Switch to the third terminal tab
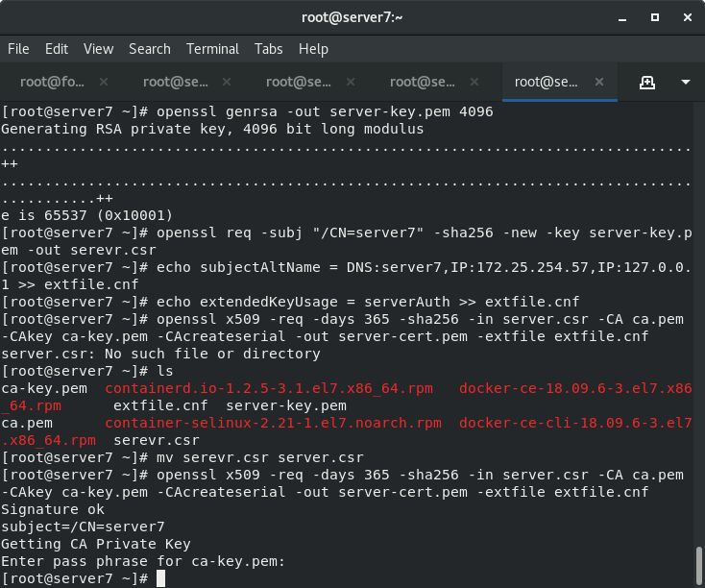The image size is (705, 588). tap(299, 82)
